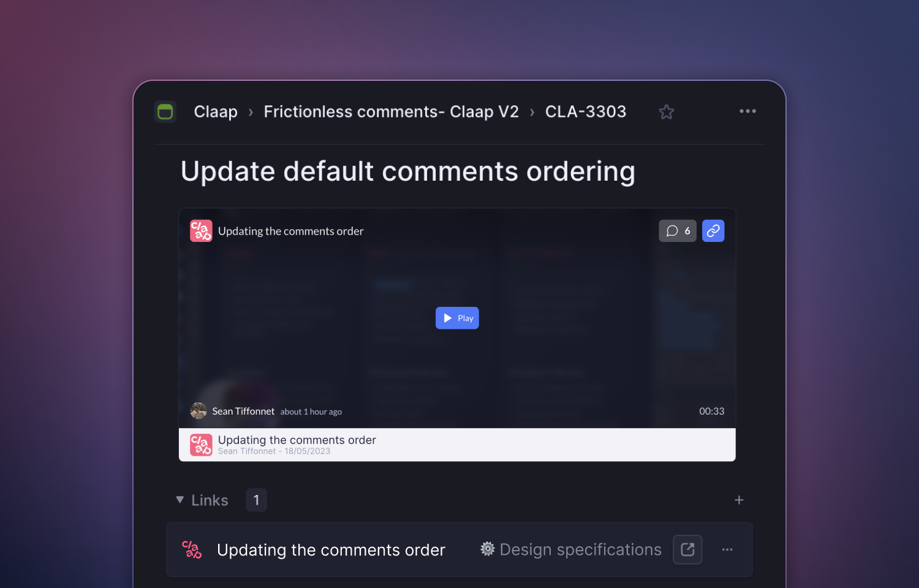
Task: Open the Updating the comments order link row
Action: (459, 549)
